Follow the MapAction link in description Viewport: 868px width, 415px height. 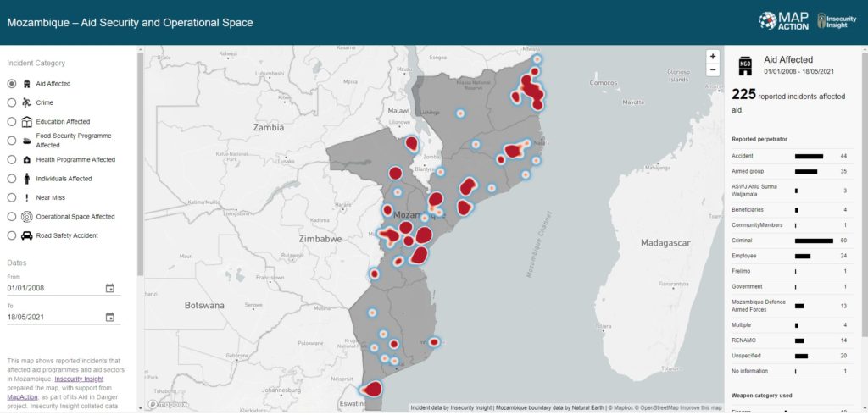click(x=22, y=396)
